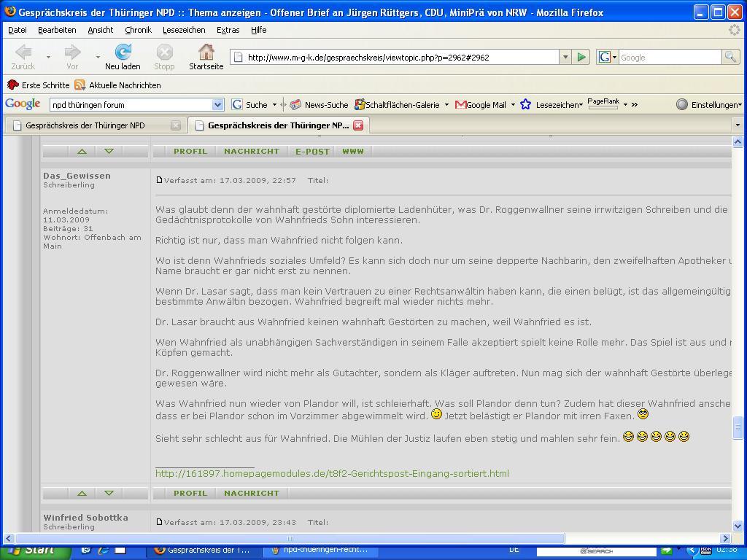Click the Windows Start button
The width and height of the screenshot is (747, 560).
coord(35,550)
